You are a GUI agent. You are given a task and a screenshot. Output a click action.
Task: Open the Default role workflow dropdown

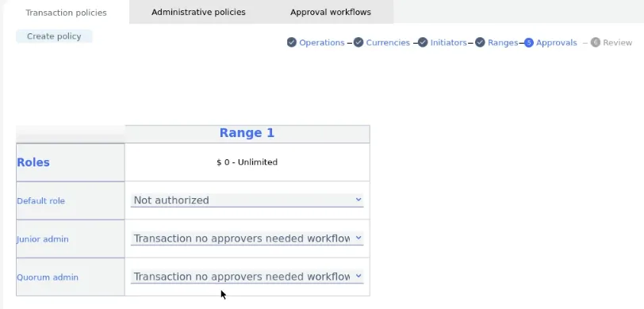[247, 200]
